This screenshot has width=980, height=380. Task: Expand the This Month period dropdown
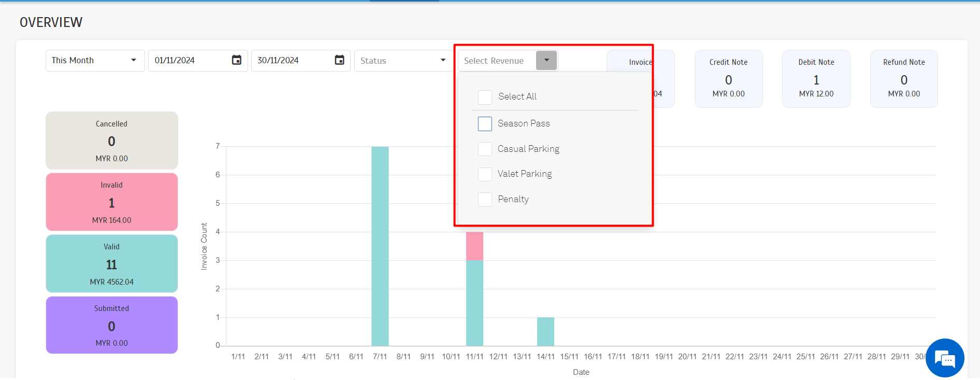pyautogui.click(x=95, y=61)
